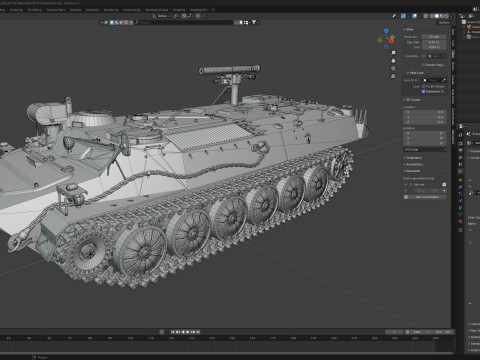Toggle viewport gizmos display
Screen dimensions: 480x360
(x=403, y=16)
